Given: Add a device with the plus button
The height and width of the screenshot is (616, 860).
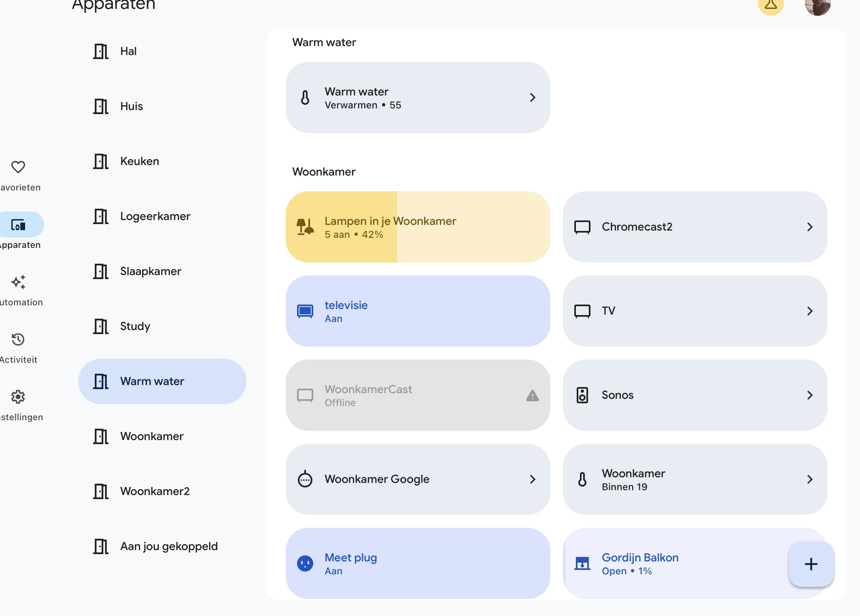Looking at the screenshot, I should [x=811, y=564].
